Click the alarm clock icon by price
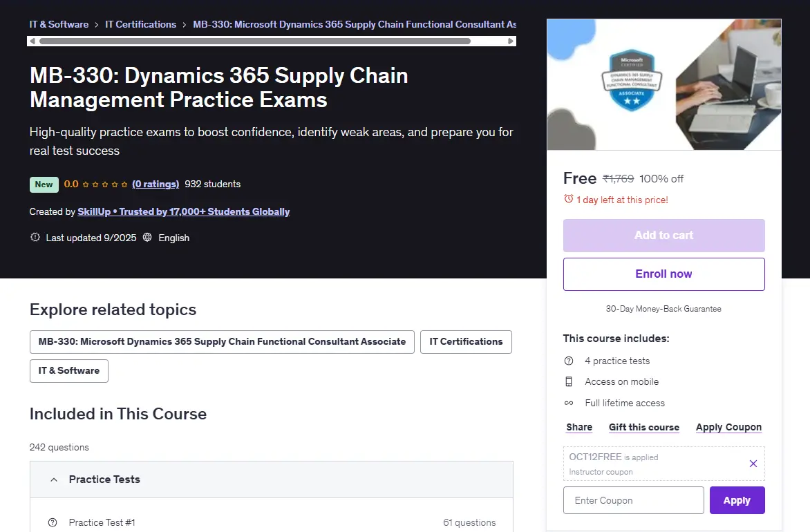The image size is (810, 532). 568,199
